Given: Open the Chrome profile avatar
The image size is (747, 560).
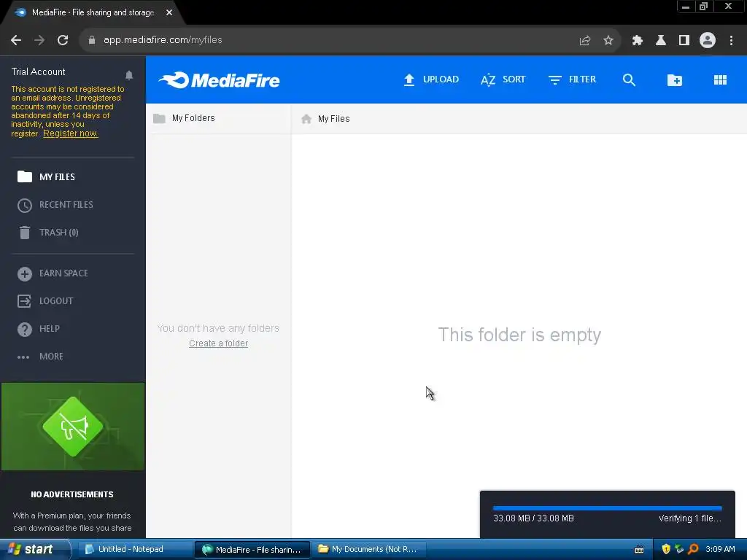Looking at the screenshot, I should click(x=708, y=40).
